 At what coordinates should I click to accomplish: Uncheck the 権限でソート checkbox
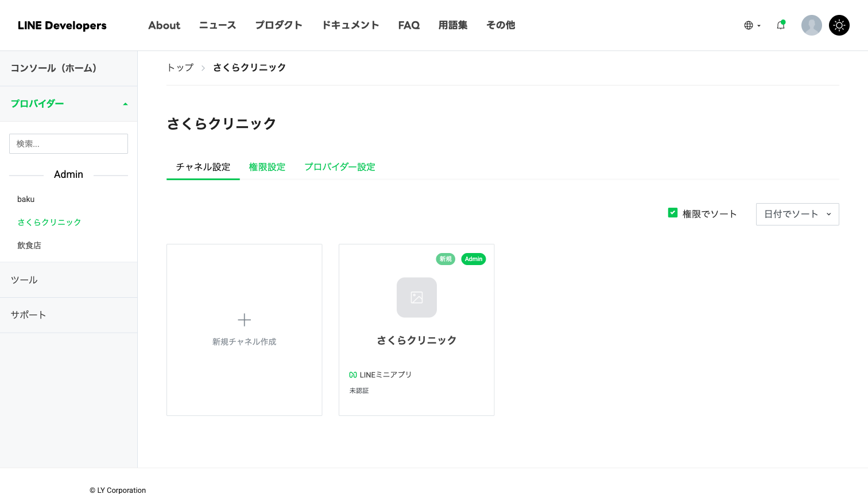click(673, 213)
